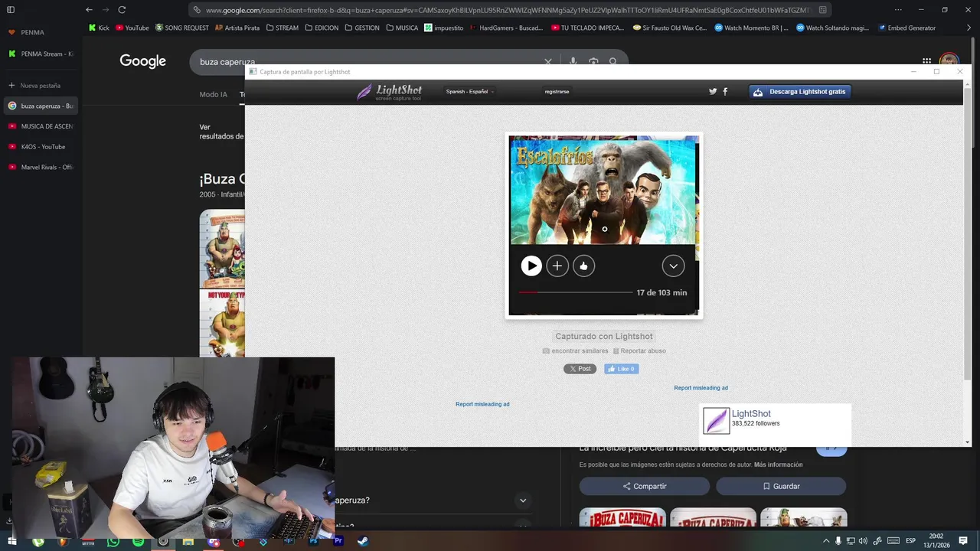Click the play button under the Escalofríos poster
Screen dimensions: 980x551
[531, 266]
